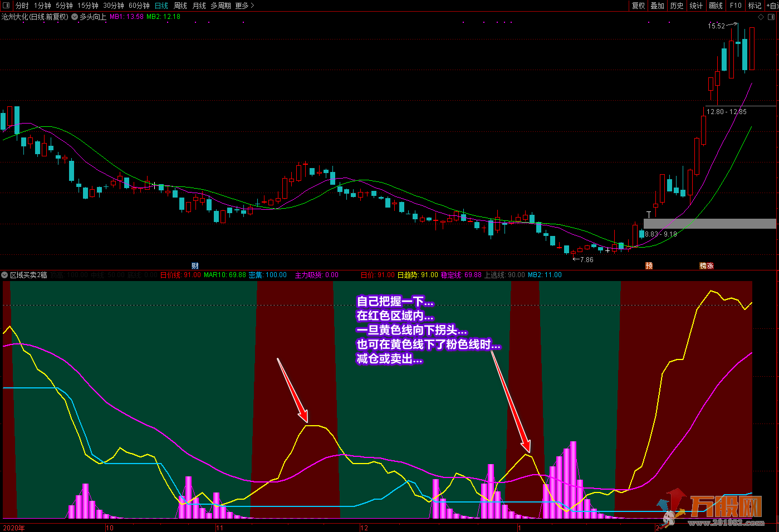This screenshot has height=532, width=779.
Task: Click the 叠加 overlay button
Action: tap(658, 6)
